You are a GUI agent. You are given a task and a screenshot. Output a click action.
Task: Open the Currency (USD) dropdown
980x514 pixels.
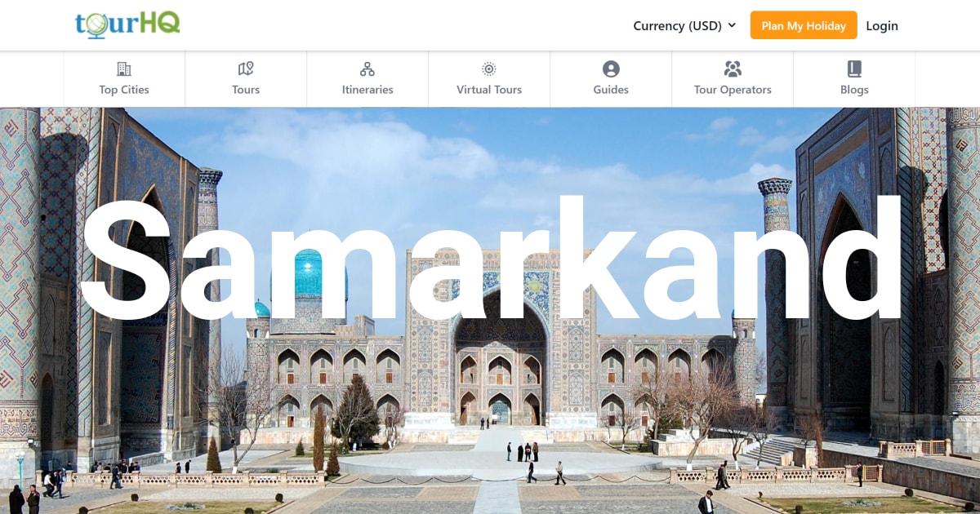pos(684,25)
